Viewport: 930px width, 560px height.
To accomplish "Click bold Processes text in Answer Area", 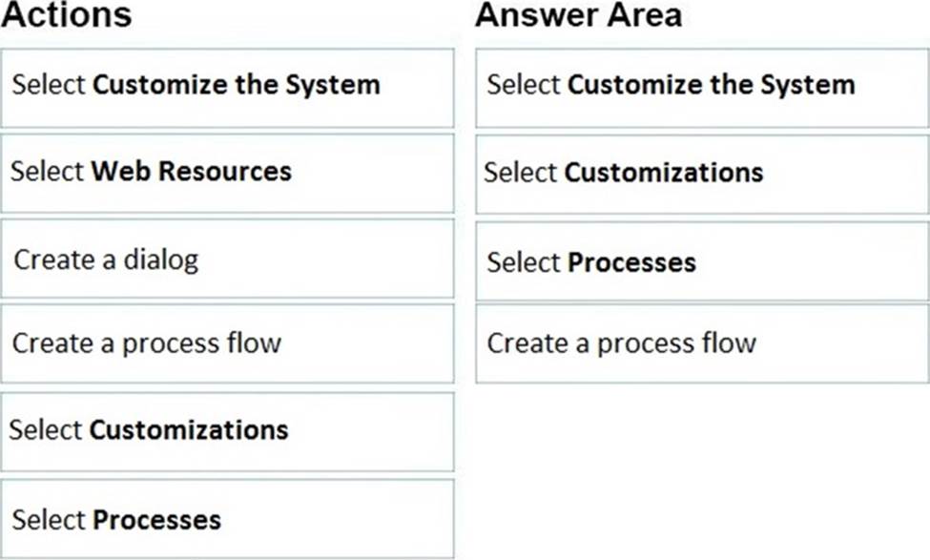I will click(x=631, y=262).
